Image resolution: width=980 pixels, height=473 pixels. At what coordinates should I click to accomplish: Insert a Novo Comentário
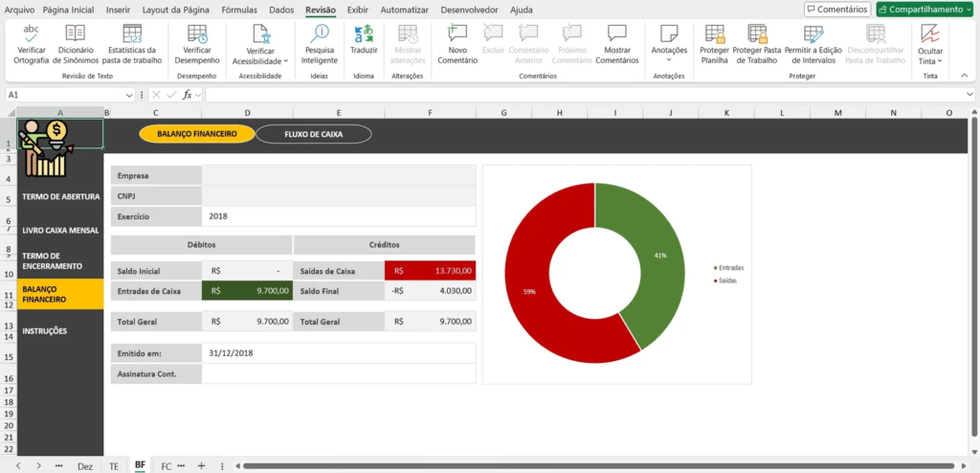pyautogui.click(x=457, y=34)
